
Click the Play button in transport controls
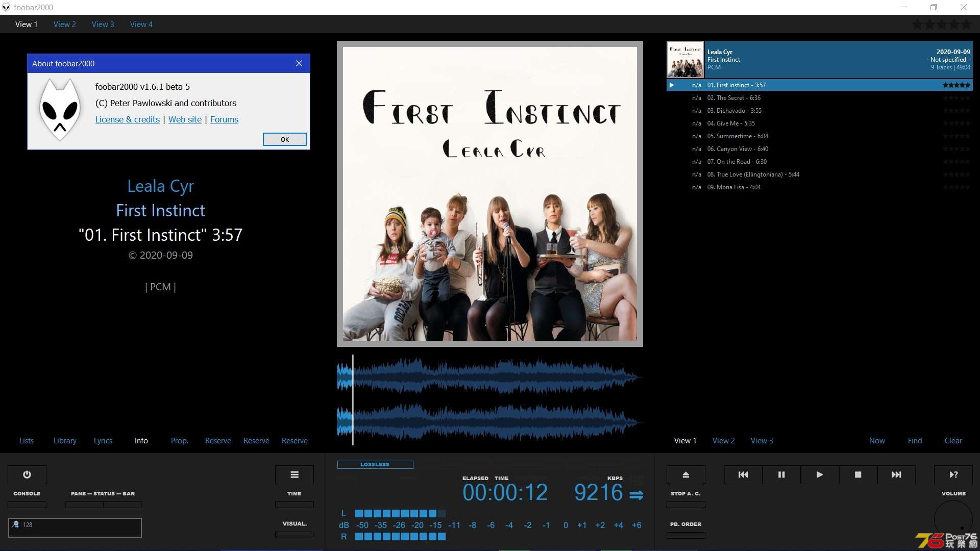click(x=820, y=474)
